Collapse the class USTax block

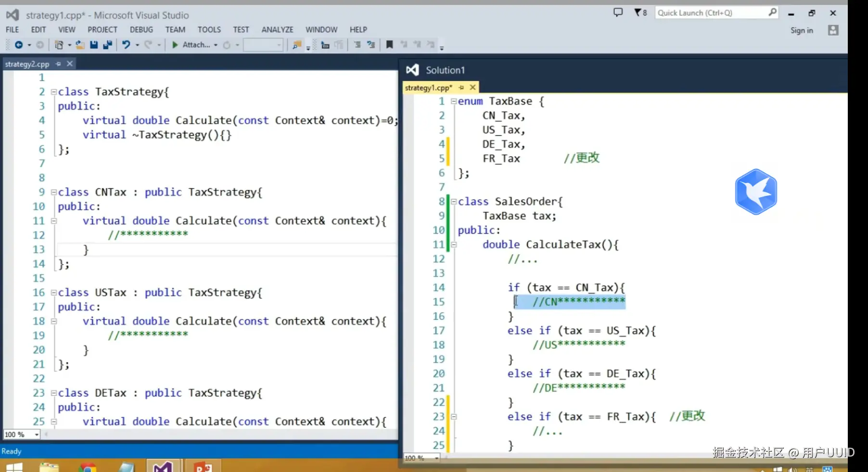tap(54, 292)
